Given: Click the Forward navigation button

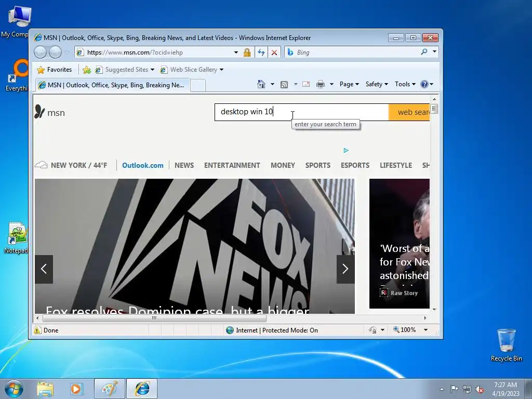Looking at the screenshot, I should [55, 52].
